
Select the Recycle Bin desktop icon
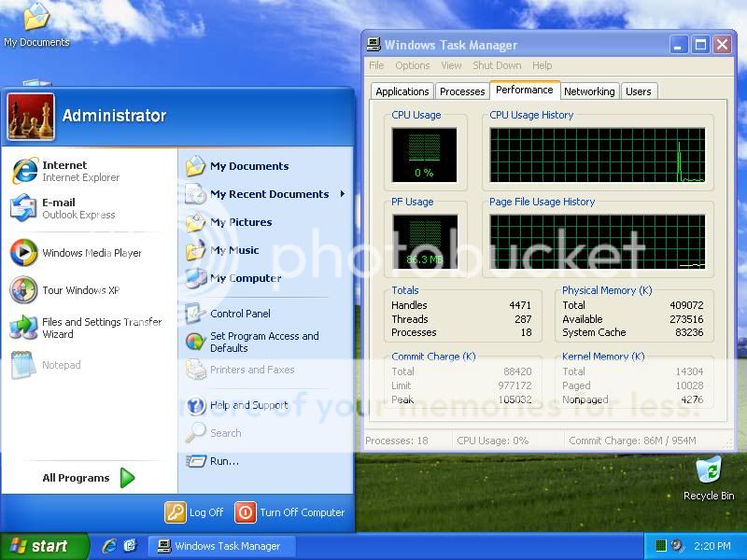(x=709, y=469)
